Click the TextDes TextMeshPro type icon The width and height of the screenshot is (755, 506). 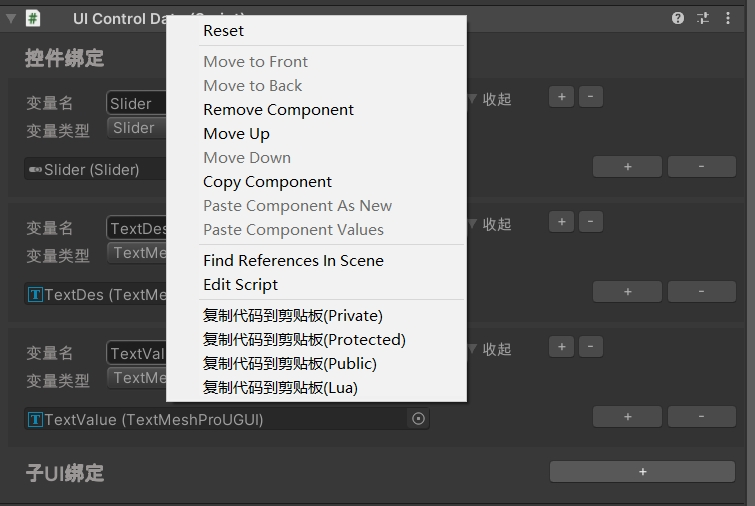(35, 294)
